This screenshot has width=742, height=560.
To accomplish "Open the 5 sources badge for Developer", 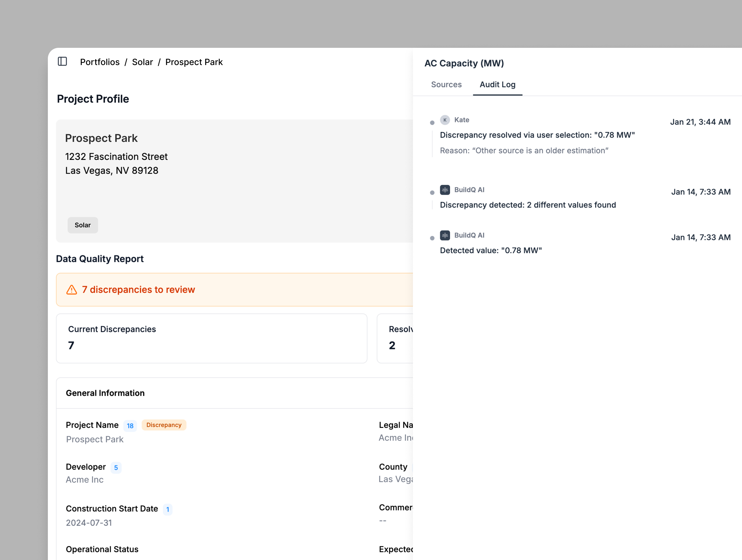I will [116, 468].
